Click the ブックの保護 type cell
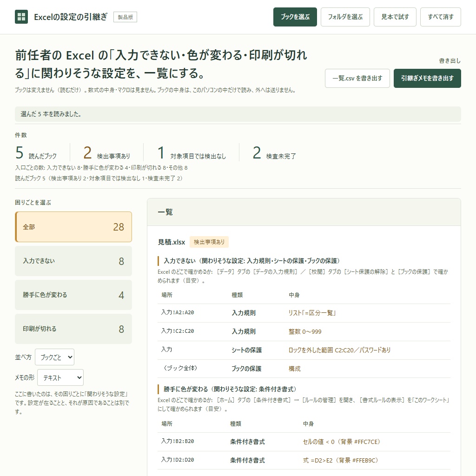 tap(246, 369)
